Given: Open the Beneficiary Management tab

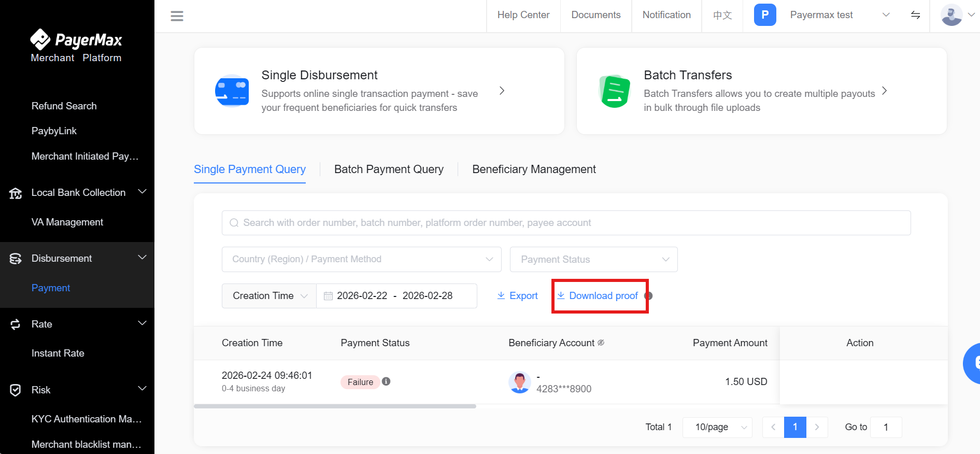Looking at the screenshot, I should (x=534, y=169).
